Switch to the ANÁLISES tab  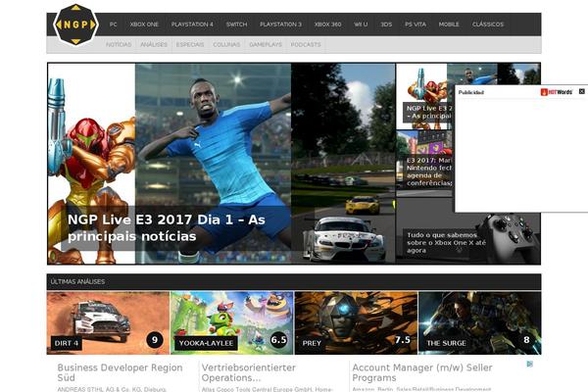[154, 45]
